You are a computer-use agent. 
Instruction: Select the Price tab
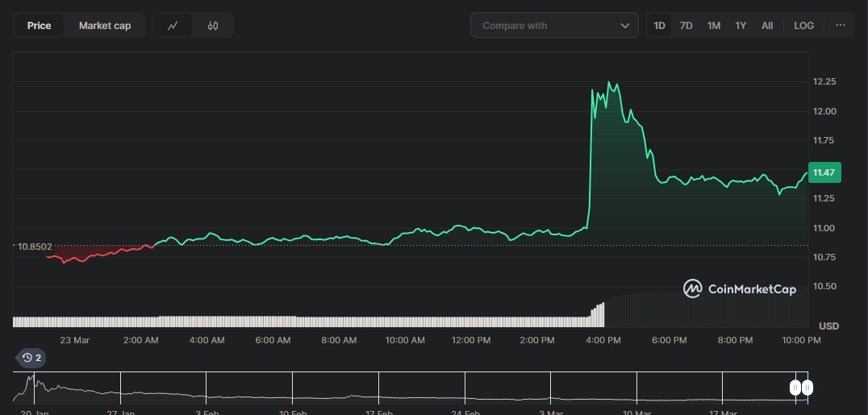coord(40,26)
